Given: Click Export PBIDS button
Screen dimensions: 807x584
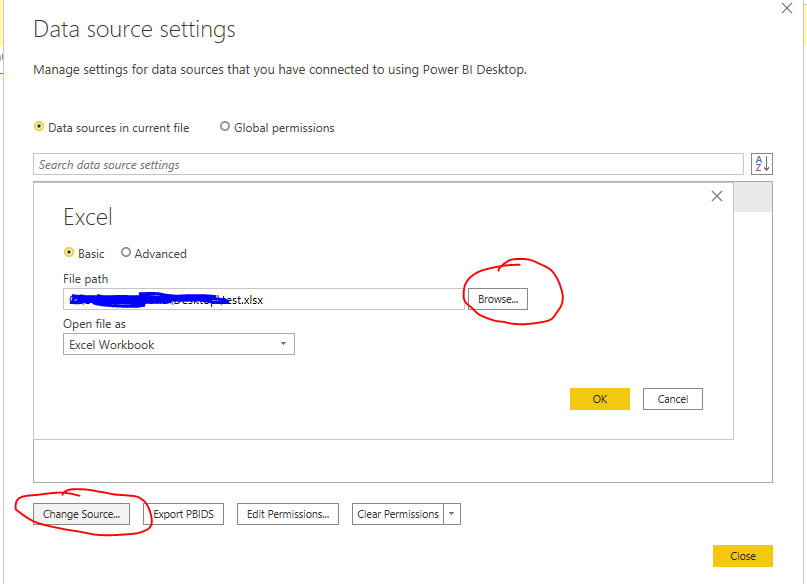Looking at the screenshot, I should [183, 514].
